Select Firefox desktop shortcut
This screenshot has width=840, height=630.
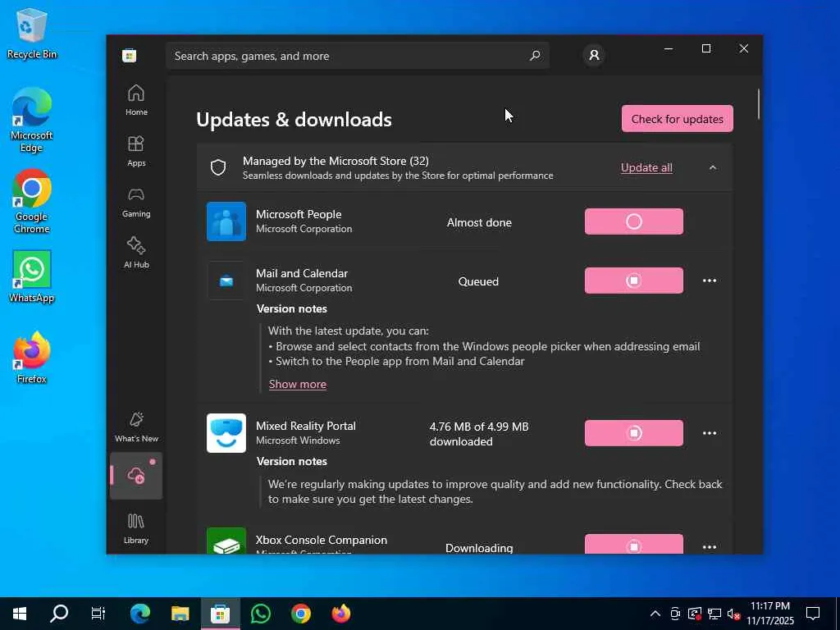pos(32,358)
